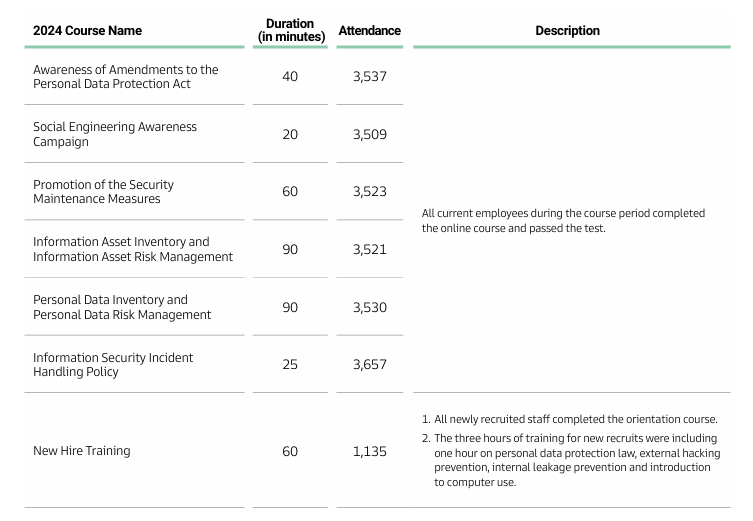Click attendance value 3,530

(369, 307)
